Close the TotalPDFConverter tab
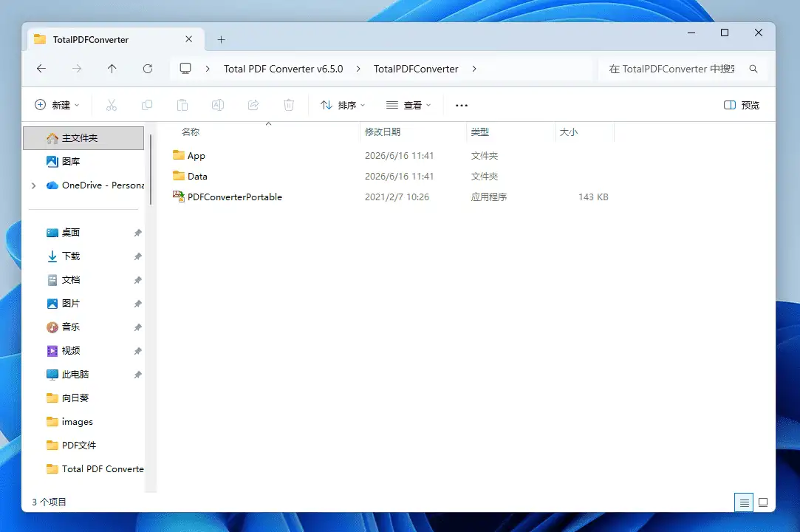 point(189,39)
